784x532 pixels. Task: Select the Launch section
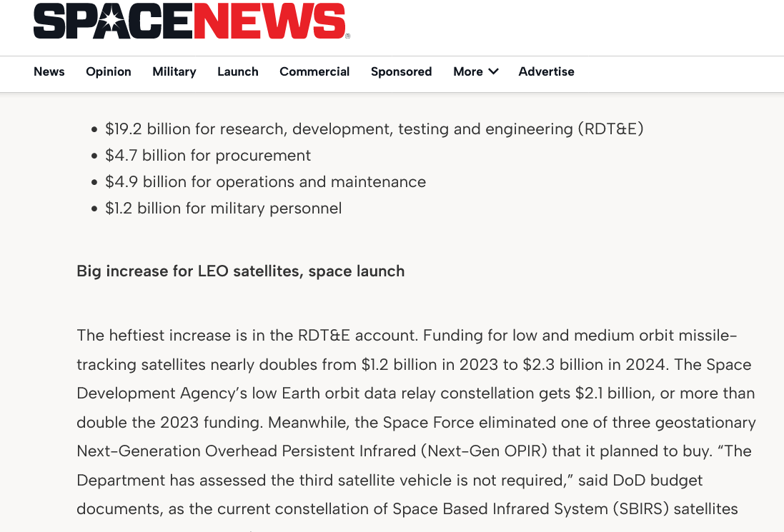237,71
